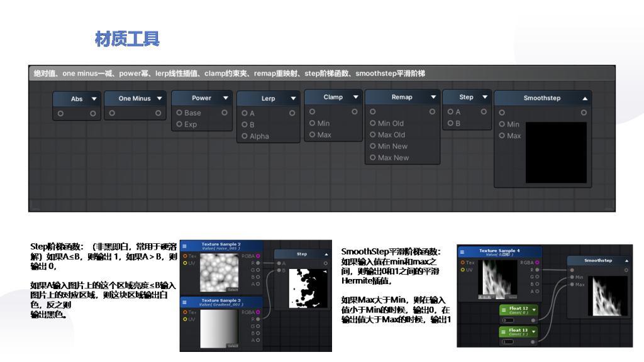Open the Remap node dropdown arrow
This screenshot has width=644, height=362.
click(433, 97)
